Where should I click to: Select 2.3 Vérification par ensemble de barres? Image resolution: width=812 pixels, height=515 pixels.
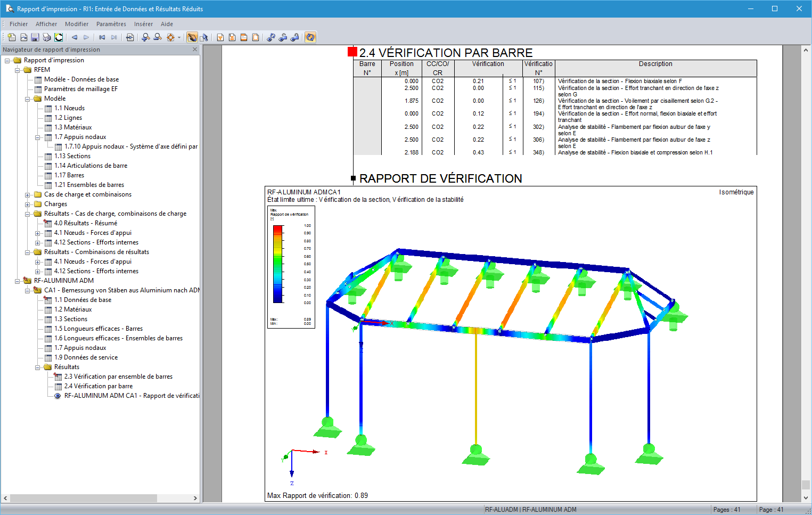[x=119, y=377]
